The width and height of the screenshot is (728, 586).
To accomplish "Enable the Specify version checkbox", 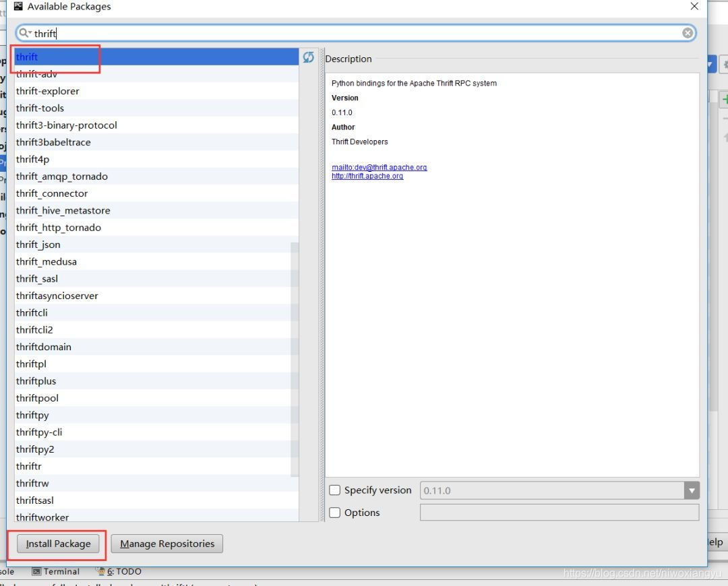I will coord(335,490).
